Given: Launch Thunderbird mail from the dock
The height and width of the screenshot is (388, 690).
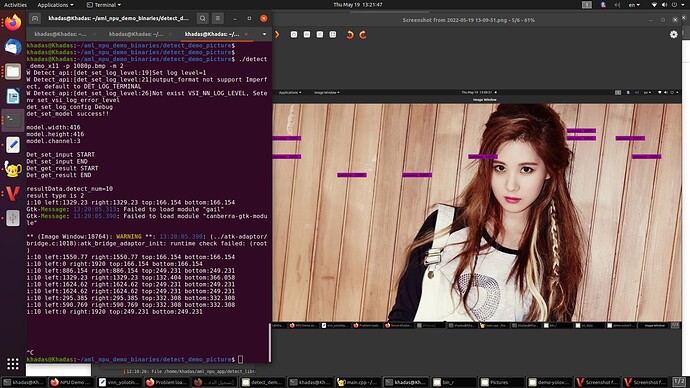Looking at the screenshot, I should 13,47.
